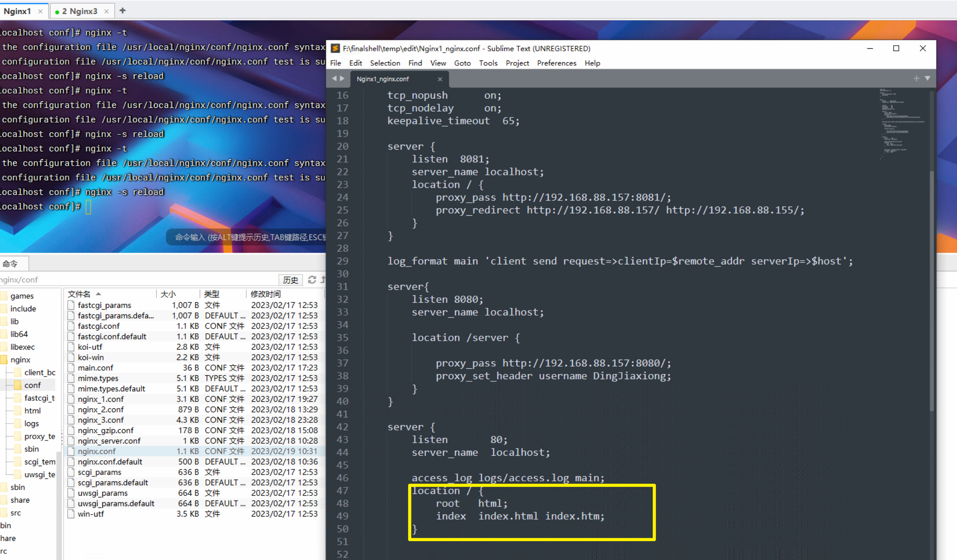Click the 历史 history button
The width and height of the screenshot is (957, 560).
tap(291, 280)
